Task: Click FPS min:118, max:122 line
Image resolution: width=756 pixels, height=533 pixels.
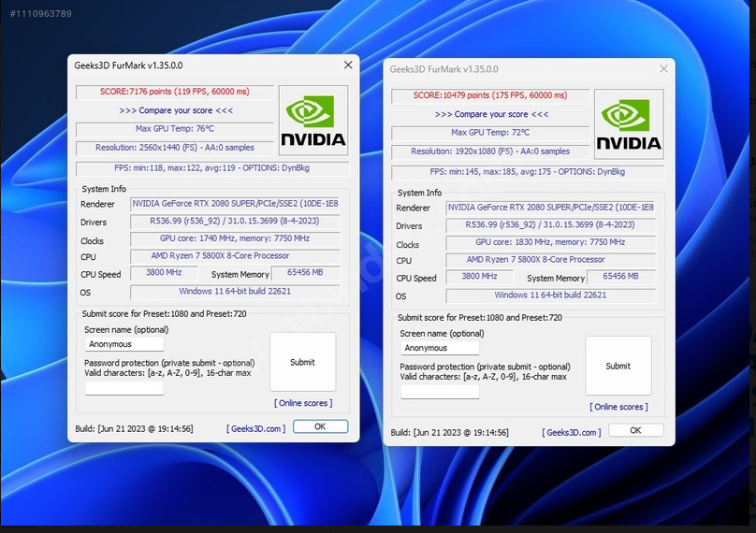Action: (212, 168)
